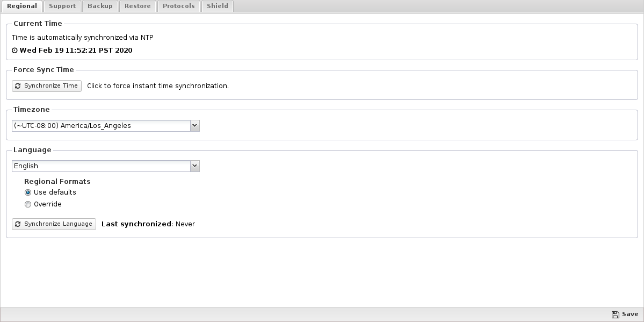Expand the Language dropdown arrow
This screenshot has height=322, width=644.
[194, 166]
